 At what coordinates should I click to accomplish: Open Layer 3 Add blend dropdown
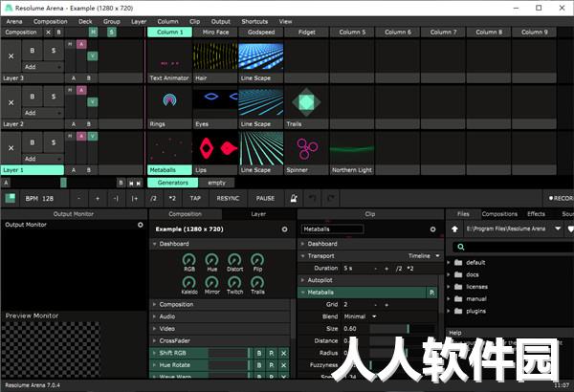[42, 67]
